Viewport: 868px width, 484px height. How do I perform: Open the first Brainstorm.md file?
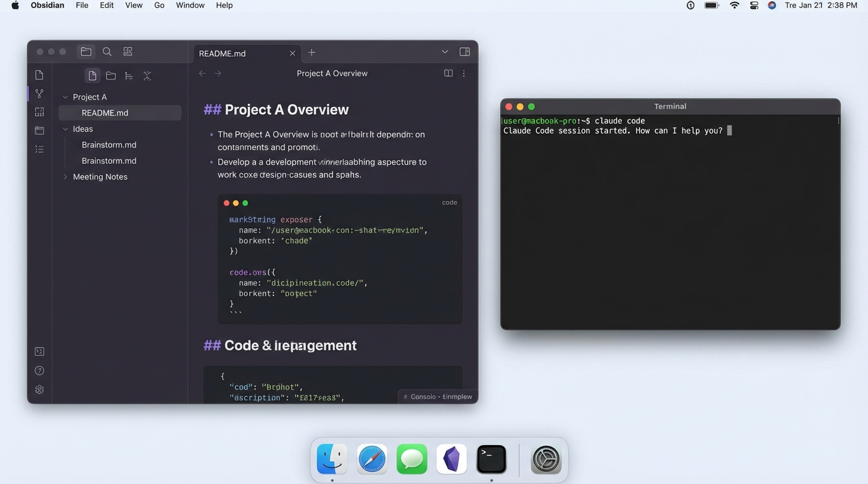point(108,145)
